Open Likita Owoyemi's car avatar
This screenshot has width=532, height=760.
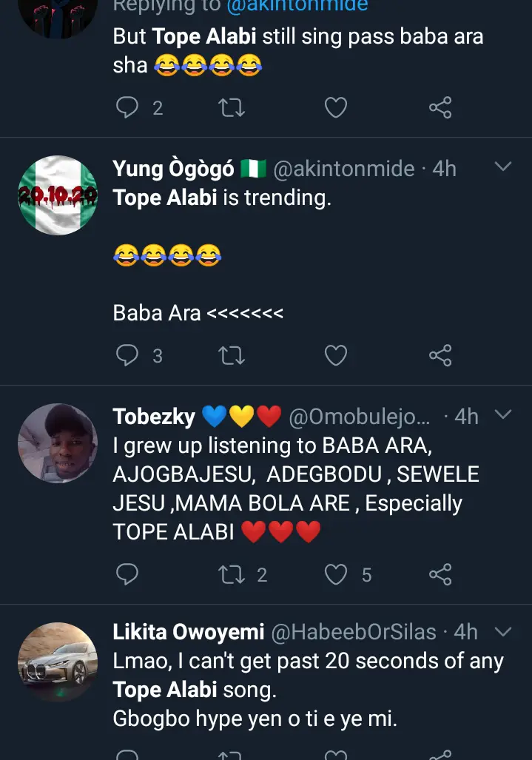click(58, 661)
